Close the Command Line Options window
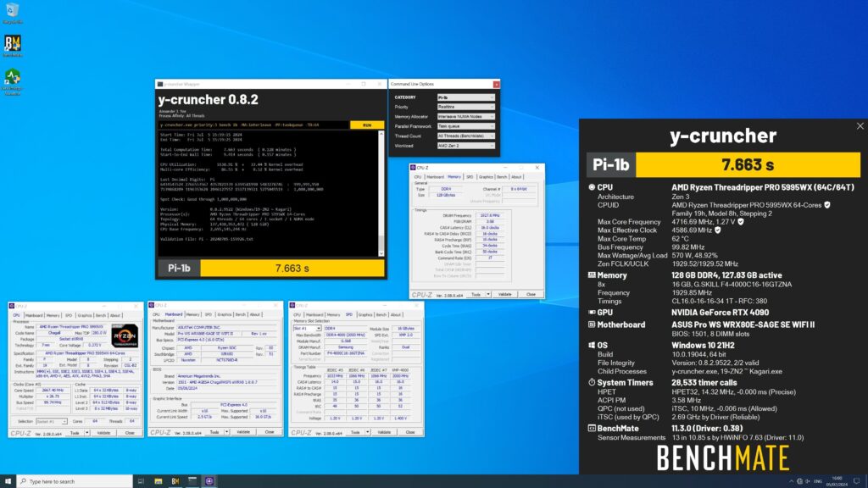The image size is (868, 488). click(496, 84)
